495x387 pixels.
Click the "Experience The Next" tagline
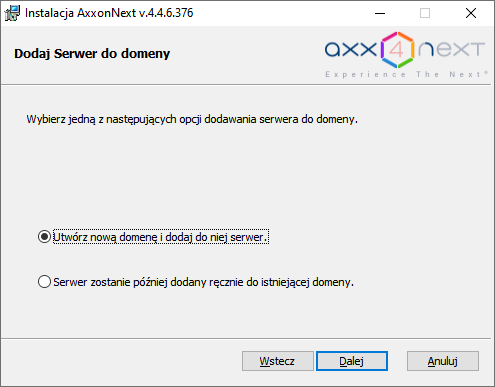tap(406, 74)
